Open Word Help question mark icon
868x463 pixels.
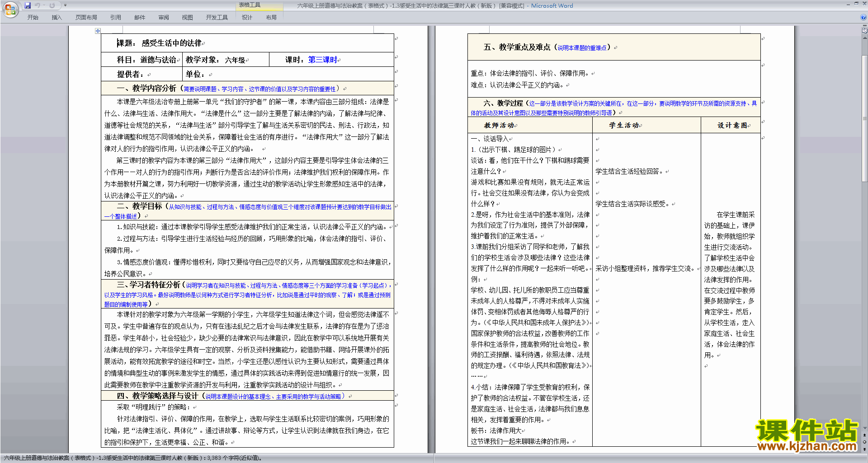(863, 17)
